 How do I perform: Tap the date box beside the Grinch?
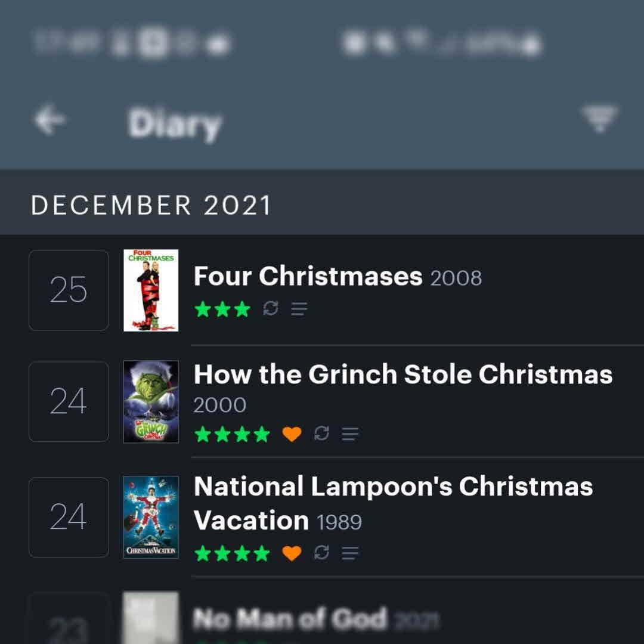(69, 402)
